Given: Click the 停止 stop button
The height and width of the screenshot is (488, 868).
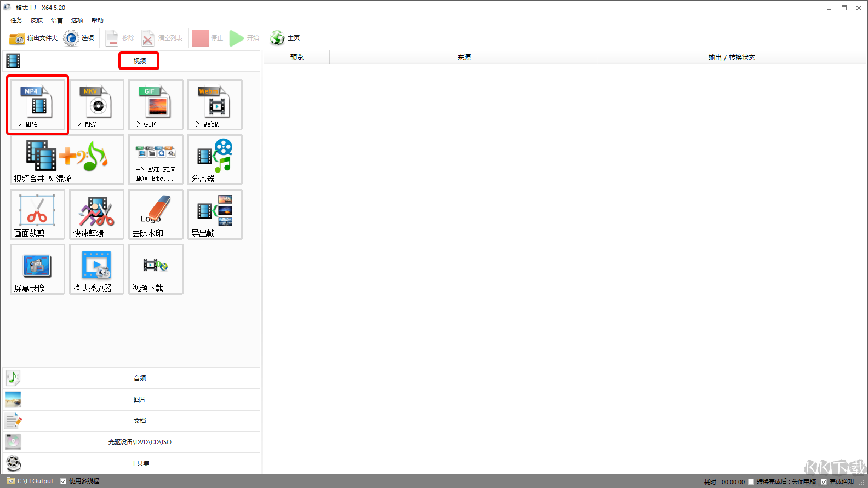Looking at the screenshot, I should [208, 38].
